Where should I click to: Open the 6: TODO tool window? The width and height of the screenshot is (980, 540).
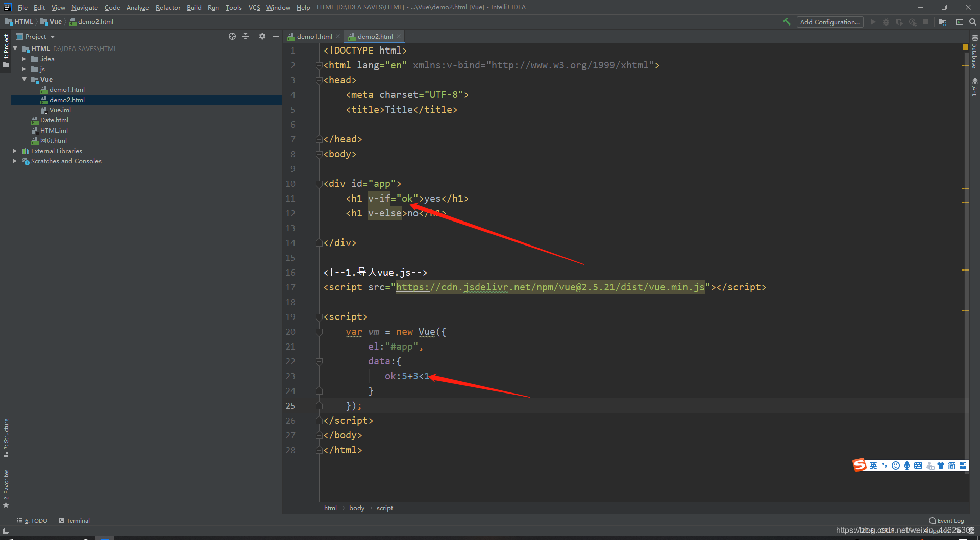tap(33, 520)
